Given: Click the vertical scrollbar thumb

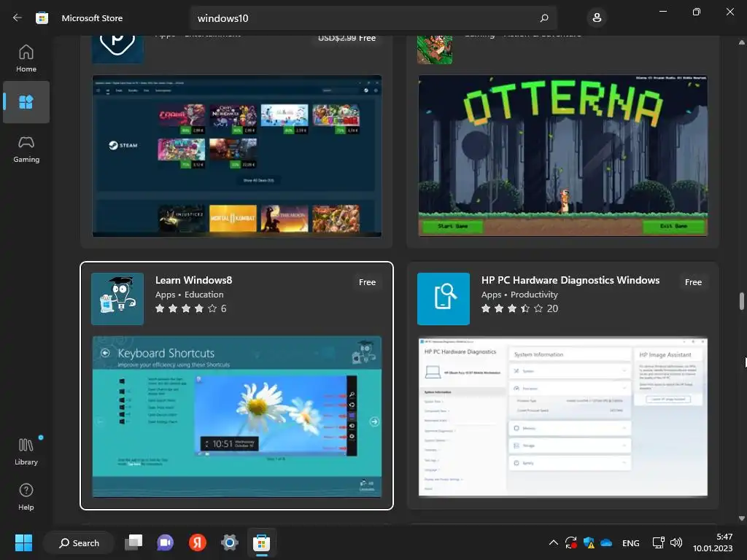Looking at the screenshot, I should (741, 301).
